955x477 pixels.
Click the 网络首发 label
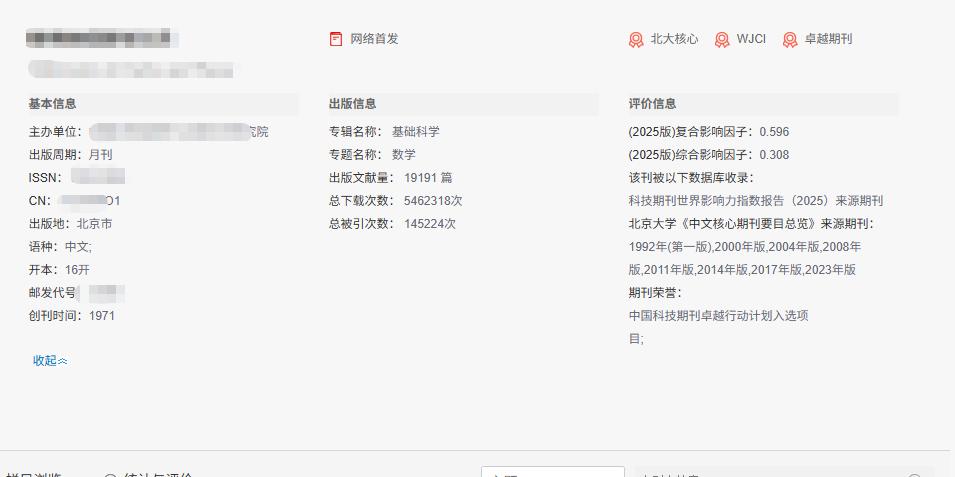(x=374, y=39)
